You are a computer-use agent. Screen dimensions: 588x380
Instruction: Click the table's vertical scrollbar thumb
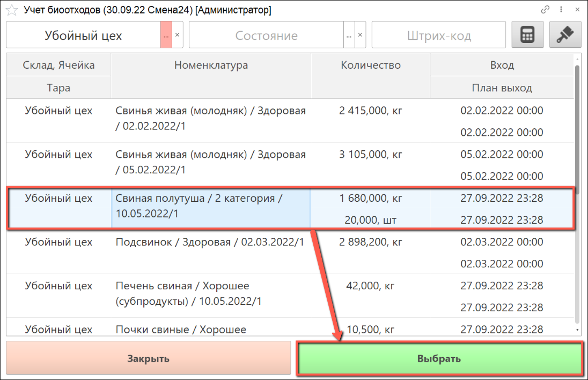coord(577,123)
